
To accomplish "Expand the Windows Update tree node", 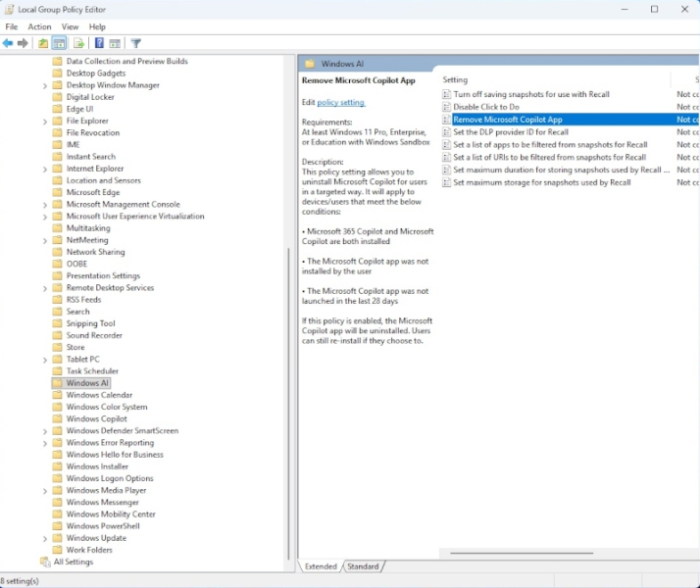I will (x=45, y=538).
